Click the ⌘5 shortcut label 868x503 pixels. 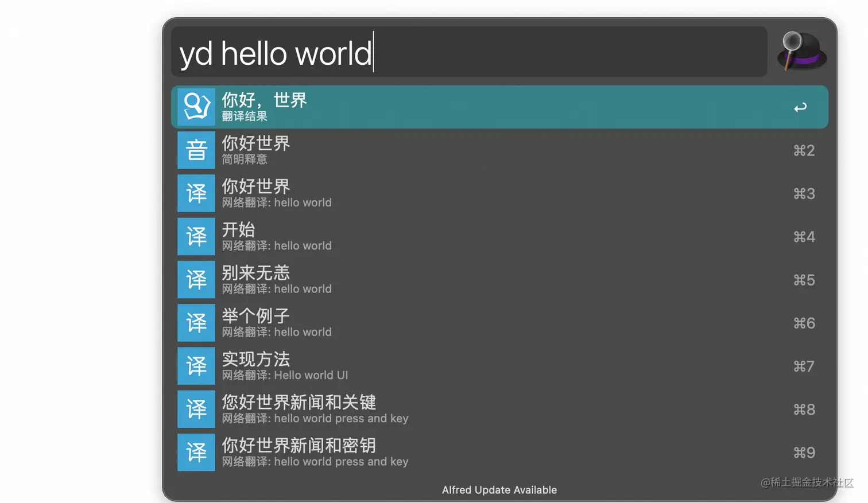click(804, 280)
